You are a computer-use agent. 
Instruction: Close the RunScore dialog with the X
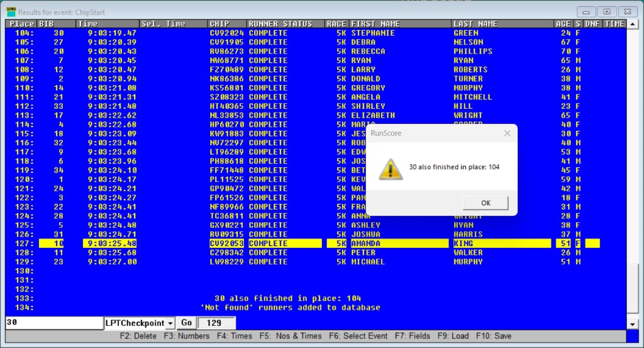click(508, 133)
